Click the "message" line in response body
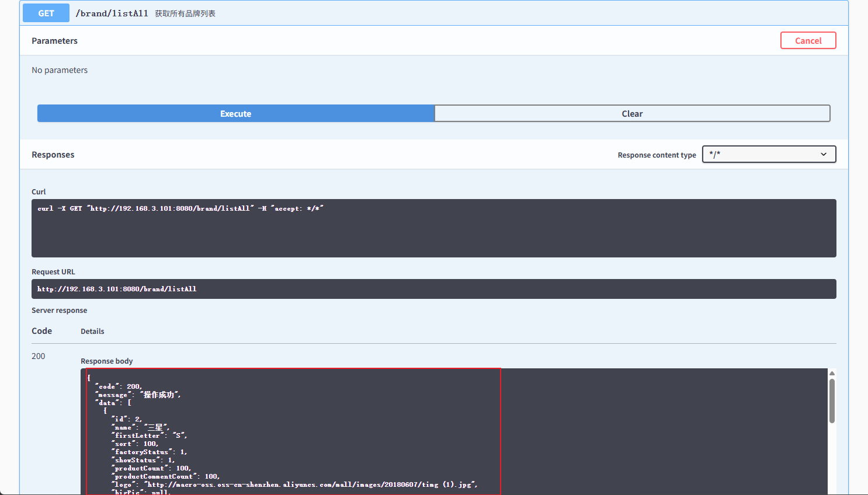 pyautogui.click(x=138, y=395)
